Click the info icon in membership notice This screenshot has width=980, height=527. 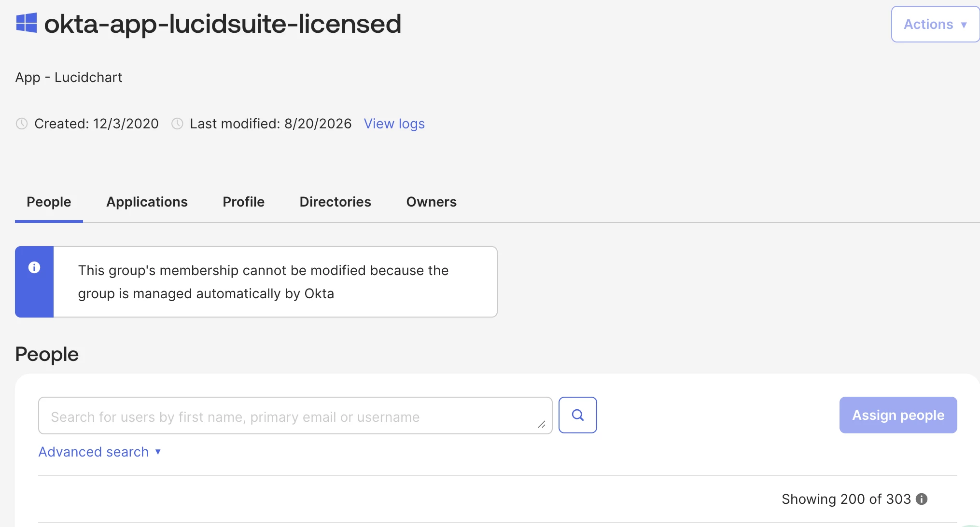pyautogui.click(x=34, y=267)
